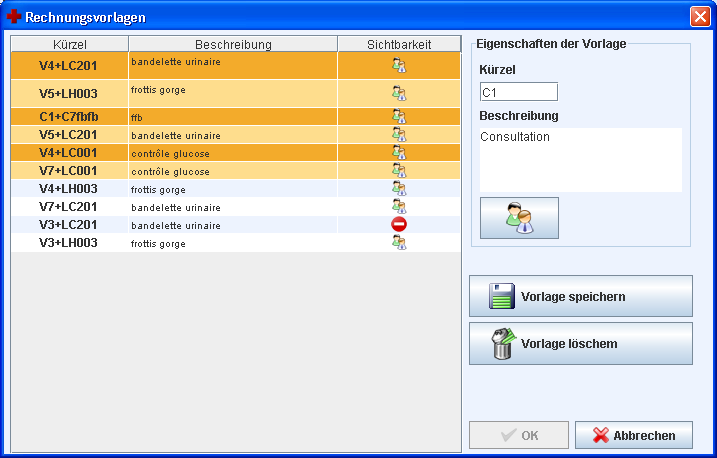Click the visibility icon in C1+C7fbfb row
This screenshot has height=458, width=717.
pos(399,117)
